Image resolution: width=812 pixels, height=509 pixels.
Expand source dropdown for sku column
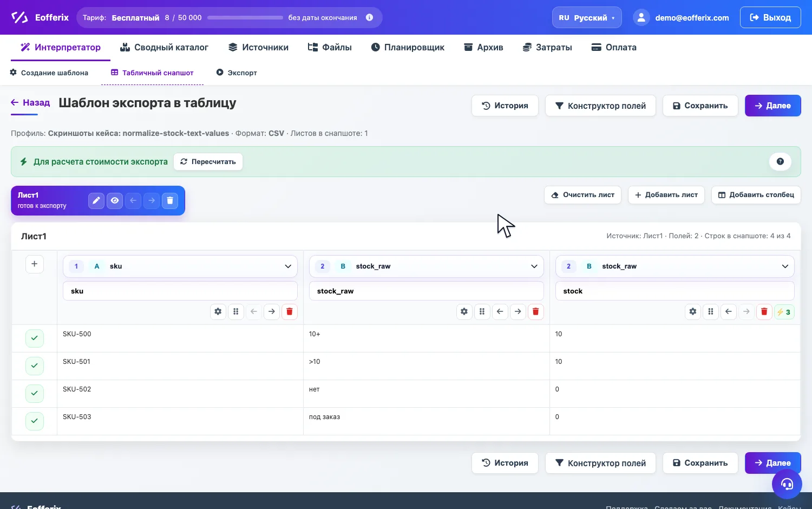(180, 266)
